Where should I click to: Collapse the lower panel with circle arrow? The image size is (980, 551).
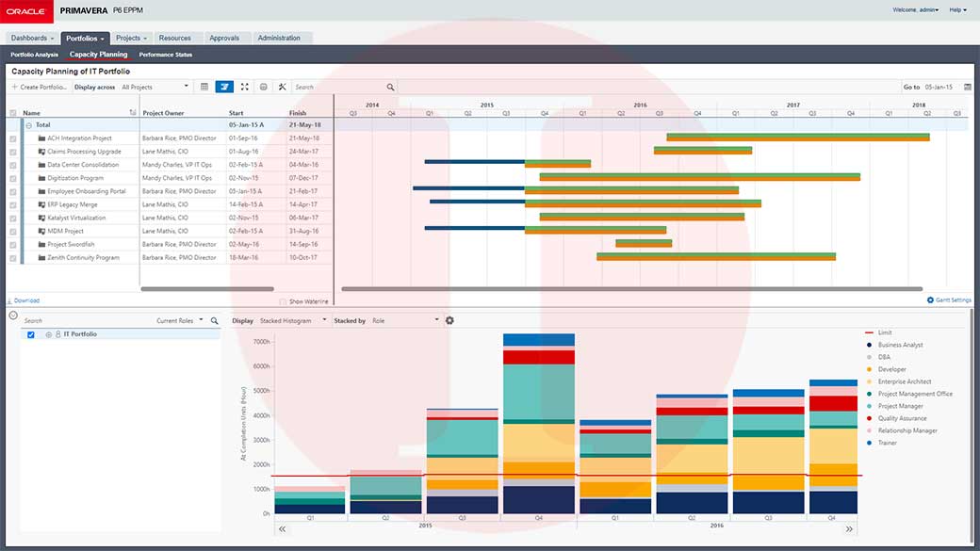(x=13, y=316)
